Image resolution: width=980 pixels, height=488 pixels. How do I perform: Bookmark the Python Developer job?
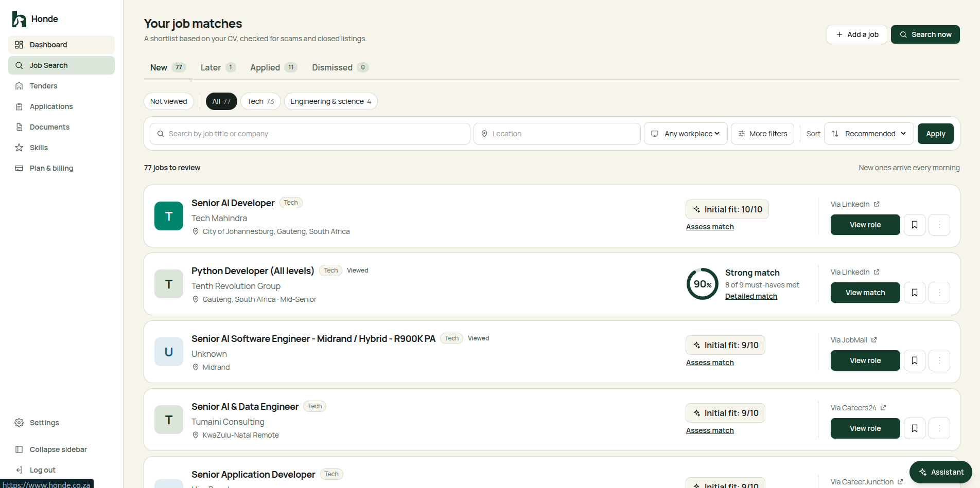click(915, 293)
